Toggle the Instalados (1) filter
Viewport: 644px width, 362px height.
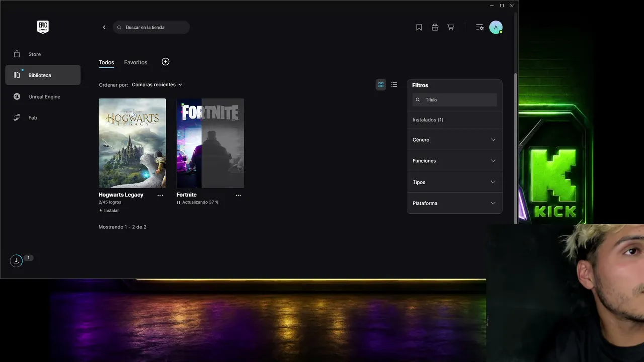[x=454, y=120]
